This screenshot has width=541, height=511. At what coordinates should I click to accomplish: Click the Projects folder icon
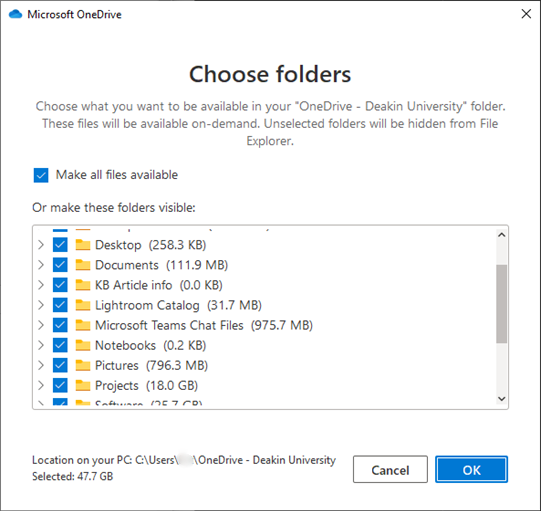(83, 385)
